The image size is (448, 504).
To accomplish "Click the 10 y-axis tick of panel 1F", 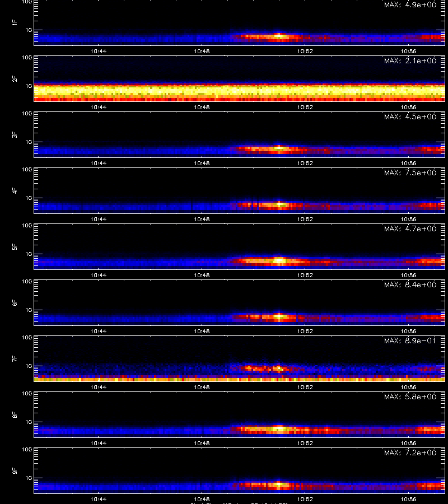I will pos(29,30).
